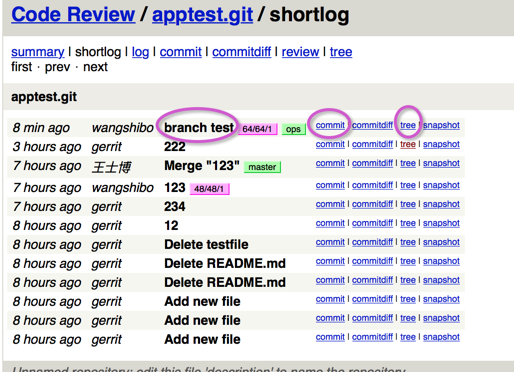Viewport: 514px width, 372px height.
Task: Open tree link for Delete testfile row
Action: coord(408,242)
